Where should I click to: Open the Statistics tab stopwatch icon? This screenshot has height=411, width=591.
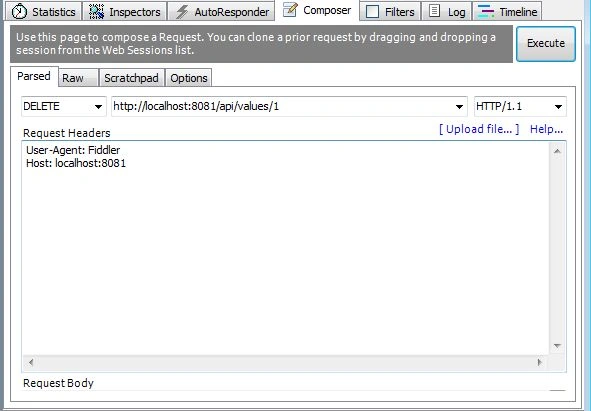pos(19,12)
